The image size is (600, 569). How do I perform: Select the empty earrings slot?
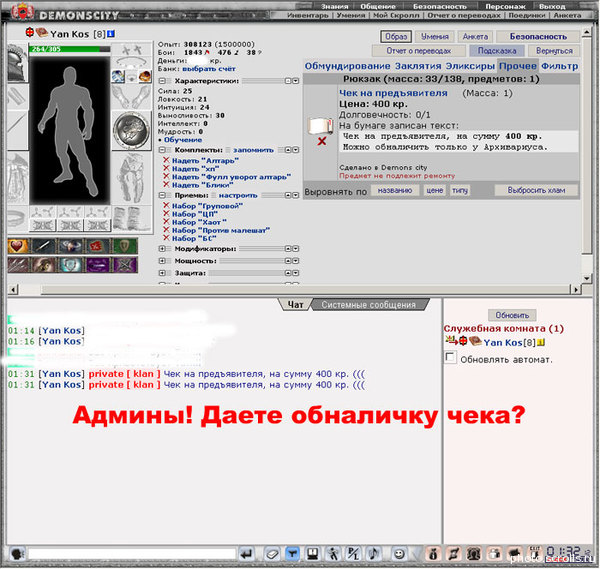pyautogui.click(x=132, y=51)
